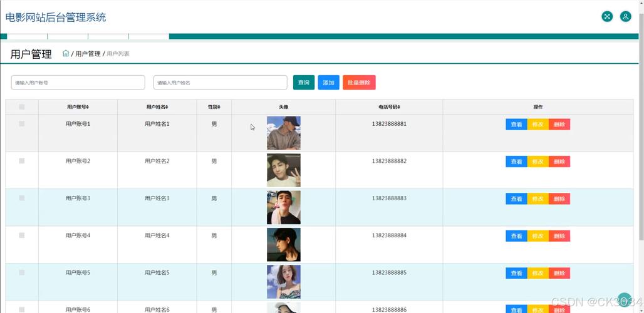Click the 查询 search button
644x313 pixels.
pos(304,83)
